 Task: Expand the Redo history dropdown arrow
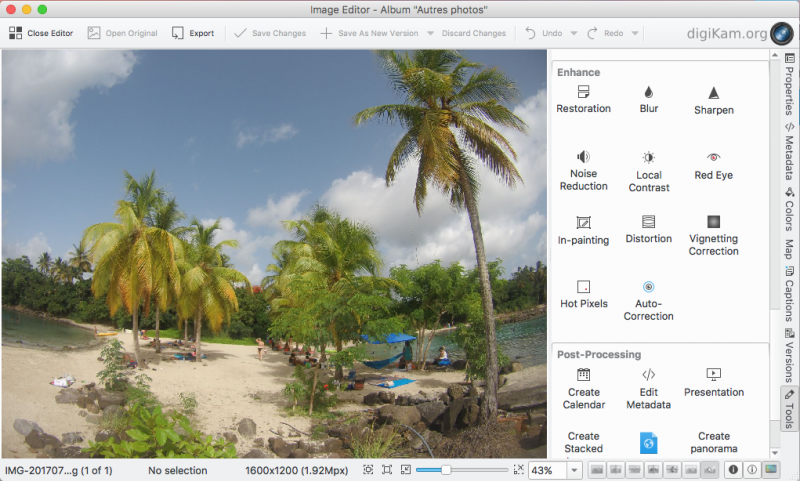click(x=635, y=33)
